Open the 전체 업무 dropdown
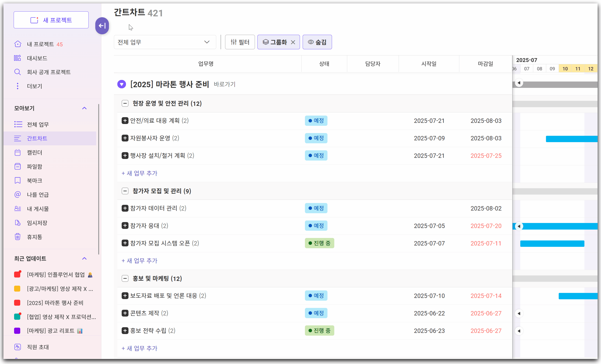Screen dimensions: 601x364 coord(165,42)
